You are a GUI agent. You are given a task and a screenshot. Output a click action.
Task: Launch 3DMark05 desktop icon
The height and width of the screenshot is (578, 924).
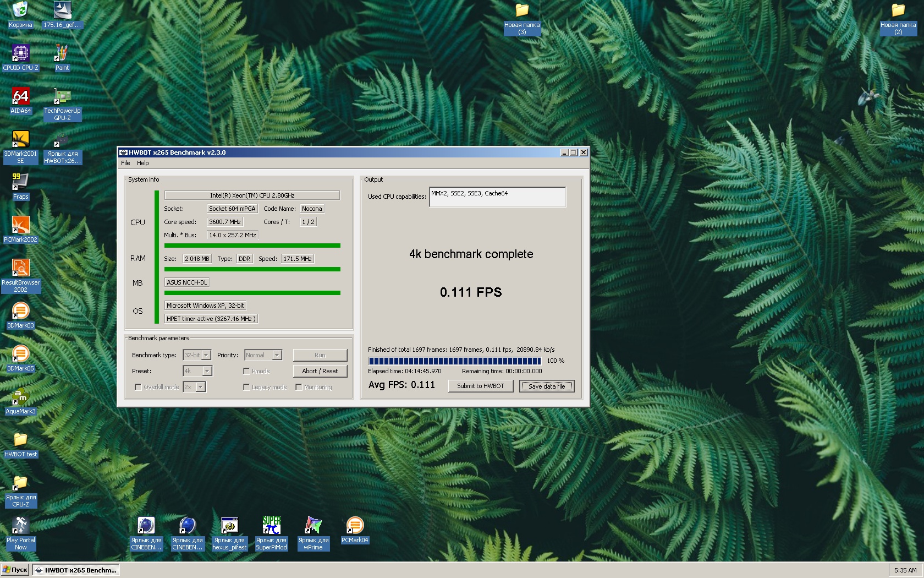click(20, 358)
